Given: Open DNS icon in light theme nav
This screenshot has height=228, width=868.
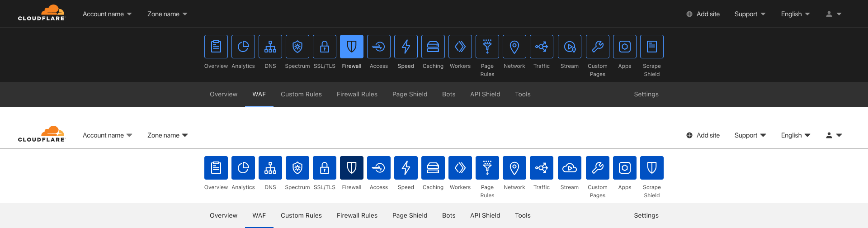Looking at the screenshot, I should 270,168.
